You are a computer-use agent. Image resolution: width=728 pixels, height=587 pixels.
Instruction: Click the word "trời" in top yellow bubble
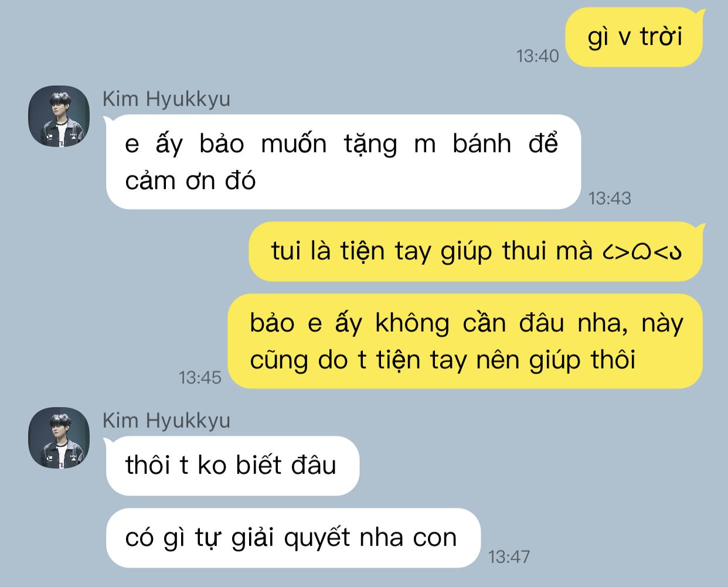(x=661, y=37)
